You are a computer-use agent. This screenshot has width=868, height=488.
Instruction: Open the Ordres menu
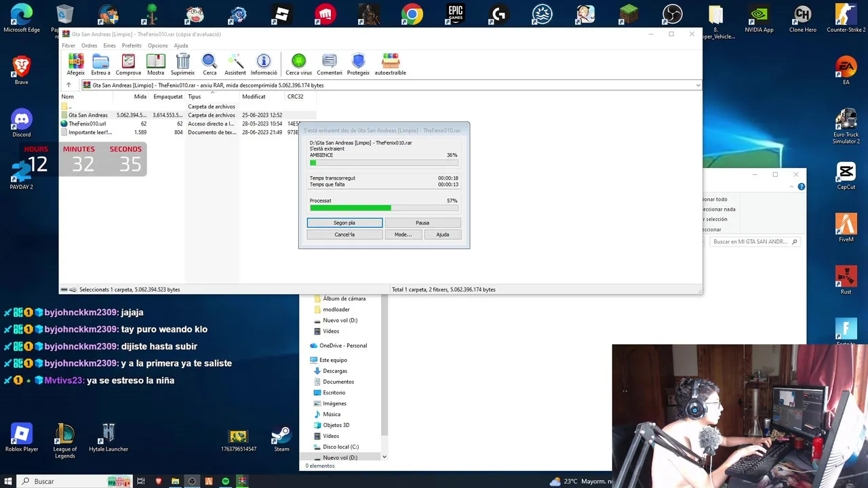tap(90, 45)
